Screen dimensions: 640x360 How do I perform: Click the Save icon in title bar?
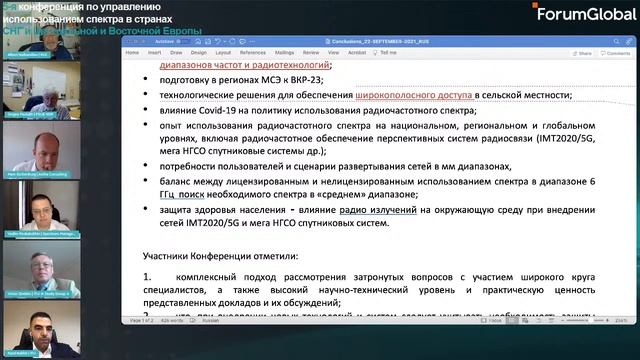[208, 42]
